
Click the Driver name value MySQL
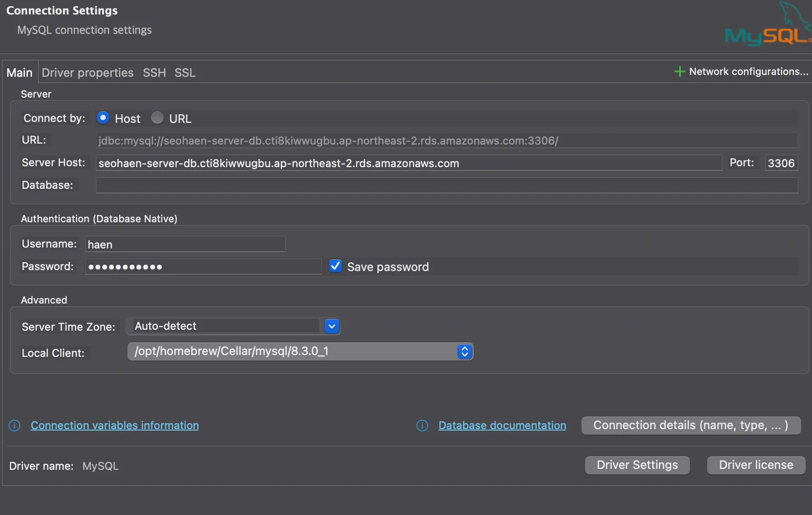click(100, 466)
